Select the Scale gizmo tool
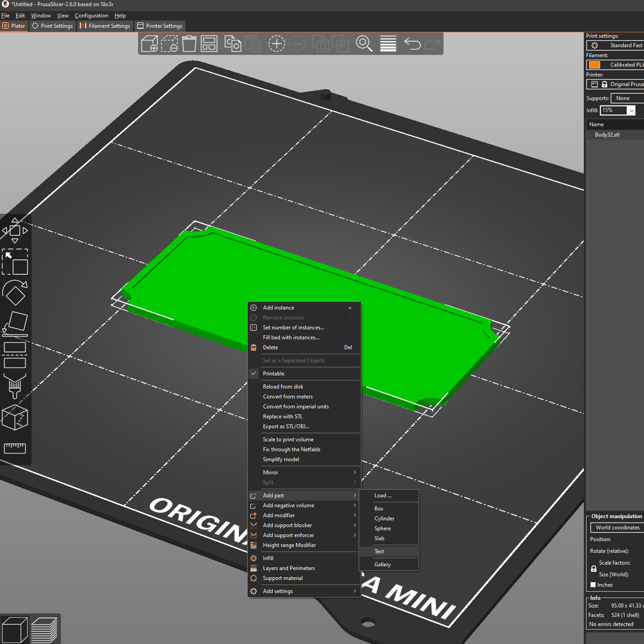Viewport: 644px width, 644px height. [x=15, y=262]
